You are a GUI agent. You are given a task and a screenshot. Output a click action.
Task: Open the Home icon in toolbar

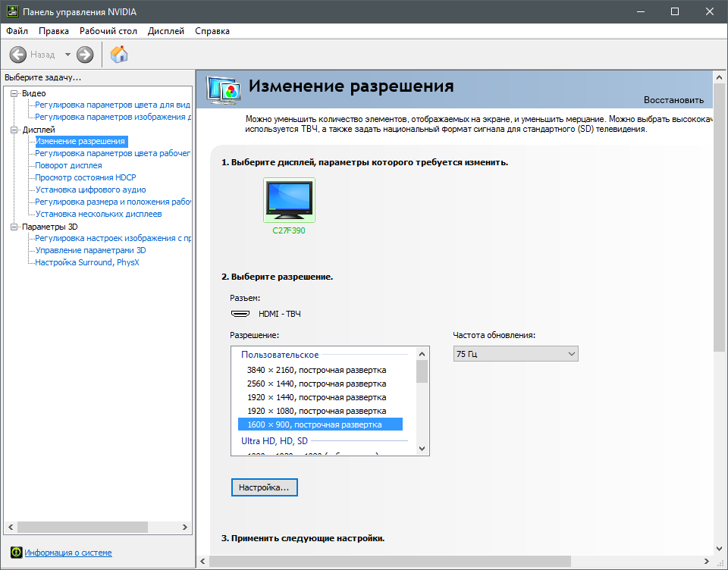point(119,55)
